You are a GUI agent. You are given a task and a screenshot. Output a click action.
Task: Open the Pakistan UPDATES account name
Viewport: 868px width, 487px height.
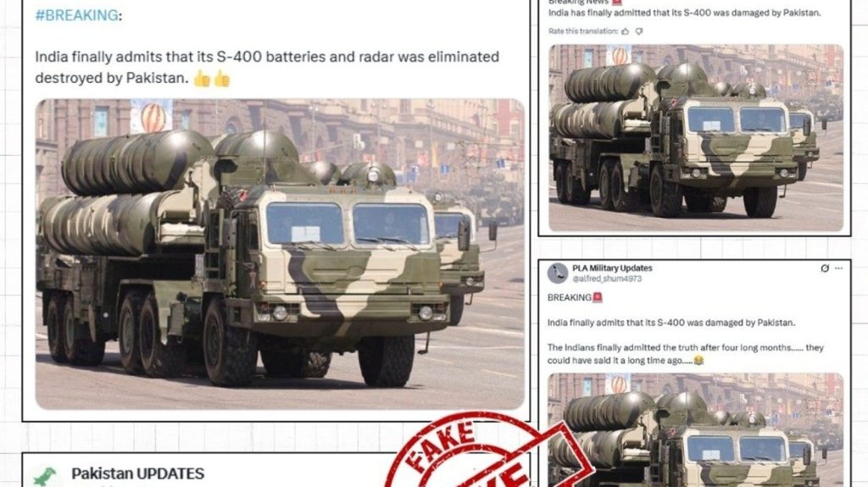tap(138, 473)
